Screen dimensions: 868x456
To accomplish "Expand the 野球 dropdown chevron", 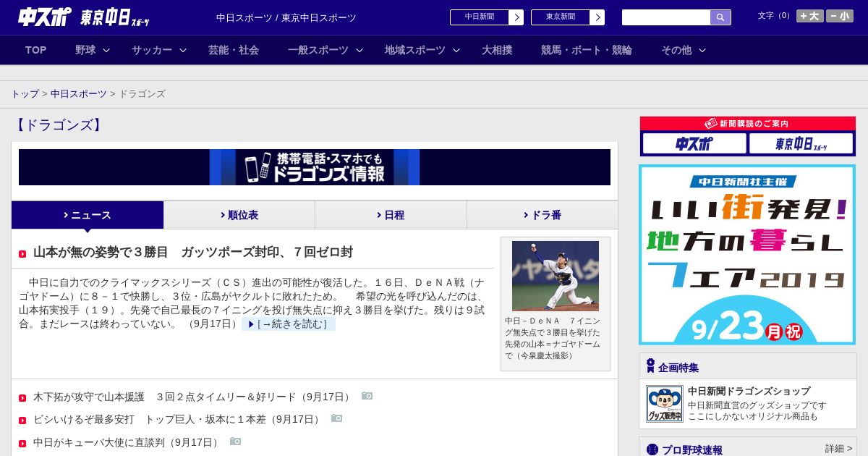I will [106, 50].
